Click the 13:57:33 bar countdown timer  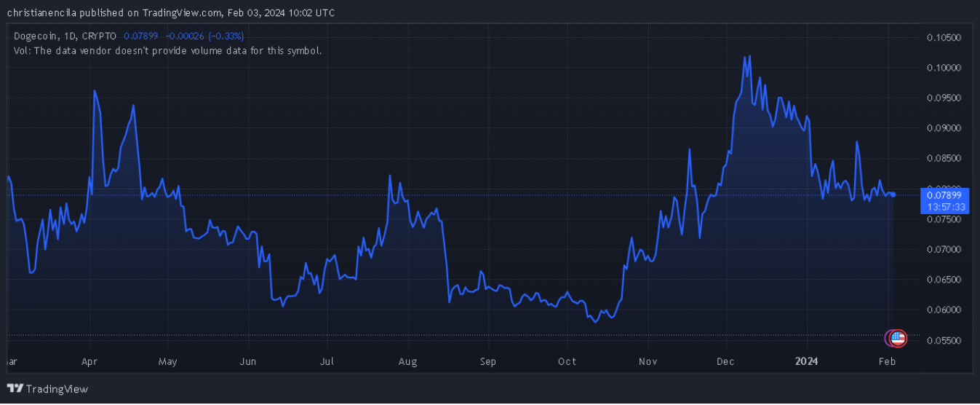944,207
